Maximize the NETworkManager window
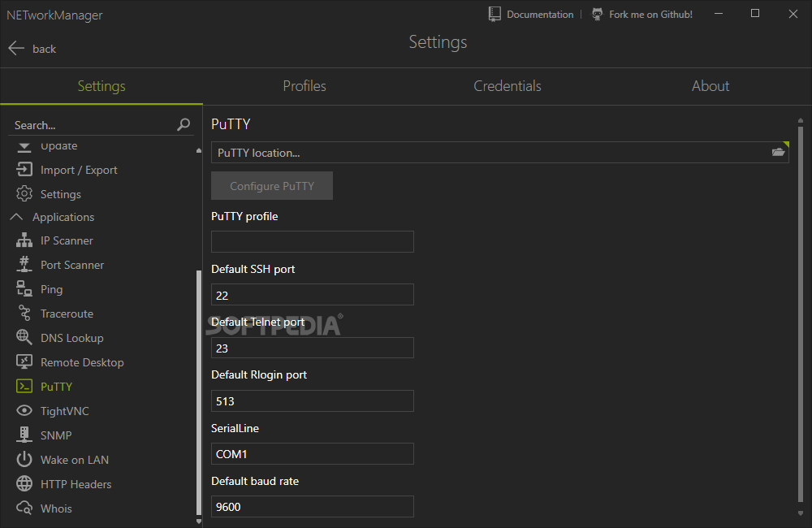Image resolution: width=812 pixels, height=528 pixels. [x=755, y=14]
